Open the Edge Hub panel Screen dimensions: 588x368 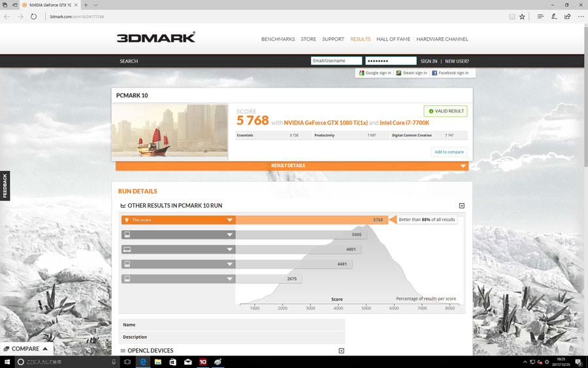[x=540, y=16]
